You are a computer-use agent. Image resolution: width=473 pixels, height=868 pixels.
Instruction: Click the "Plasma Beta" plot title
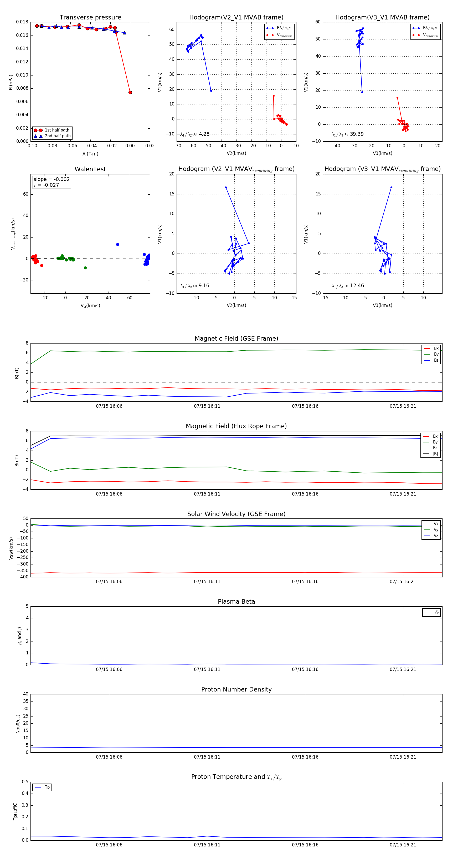tap(236, 602)
